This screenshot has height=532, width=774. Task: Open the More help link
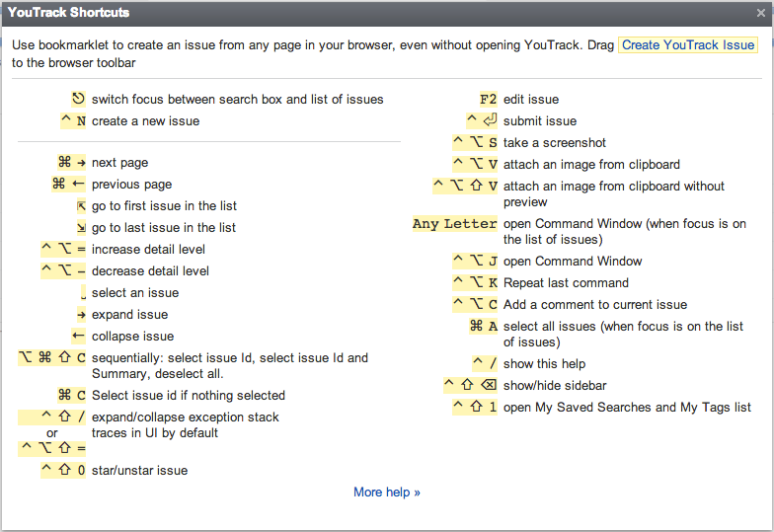387,493
